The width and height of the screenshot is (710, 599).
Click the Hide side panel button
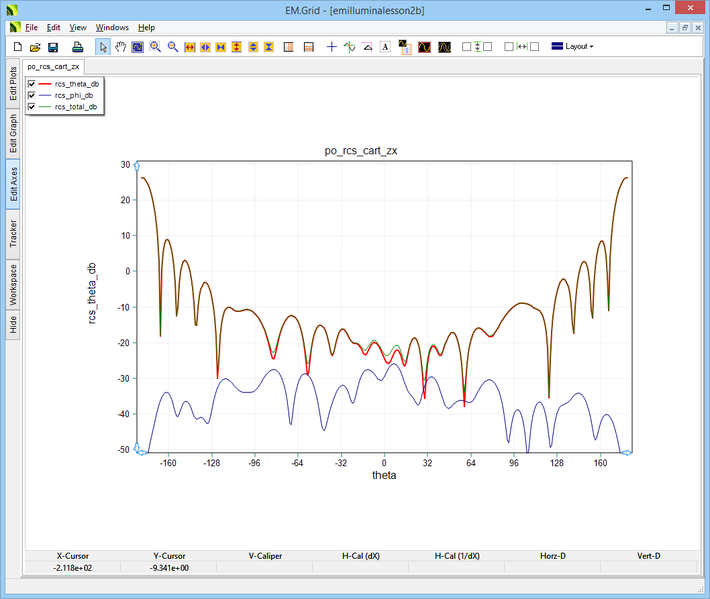coord(13,324)
